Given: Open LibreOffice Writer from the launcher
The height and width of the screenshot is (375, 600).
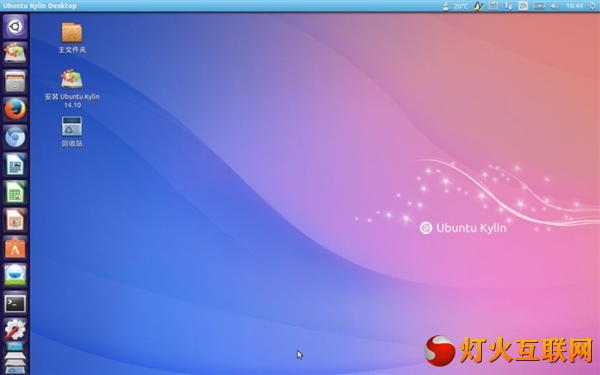Looking at the screenshot, I should 15,165.
